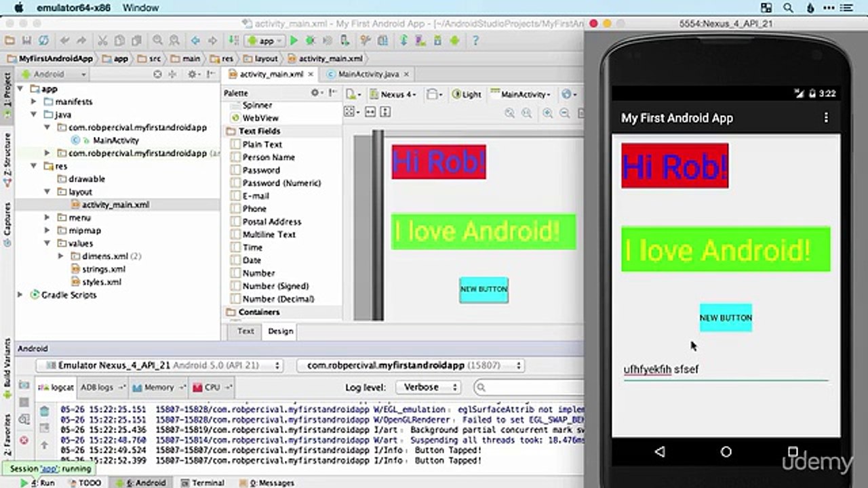The image size is (868, 488).
Task: Open the Verbose log level dropdown
Action: 427,387
